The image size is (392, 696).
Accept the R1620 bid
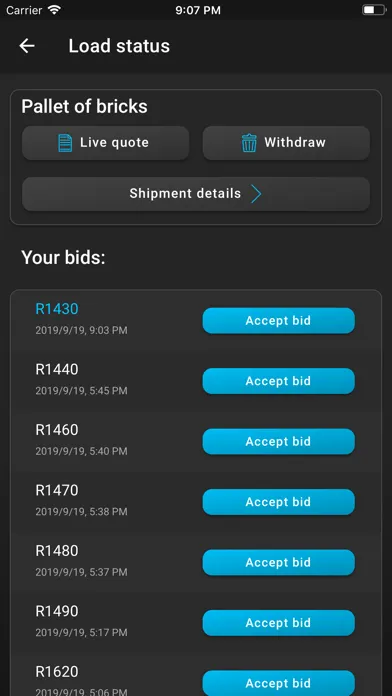point(279,683)
